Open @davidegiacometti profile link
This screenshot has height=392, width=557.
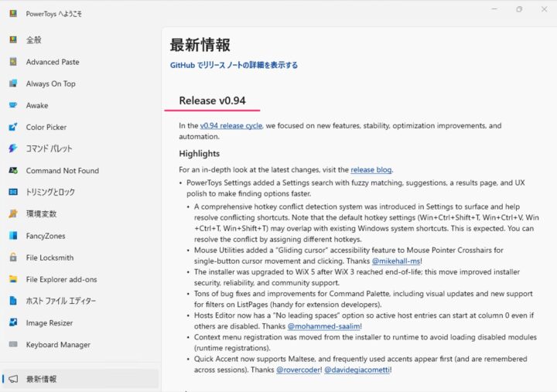coord(357,370)
